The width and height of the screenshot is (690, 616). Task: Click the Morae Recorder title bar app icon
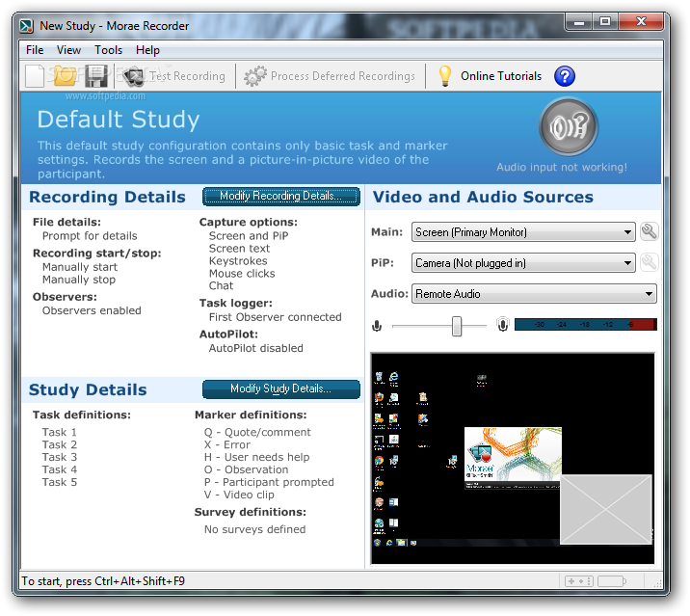[x=26, y=26]
